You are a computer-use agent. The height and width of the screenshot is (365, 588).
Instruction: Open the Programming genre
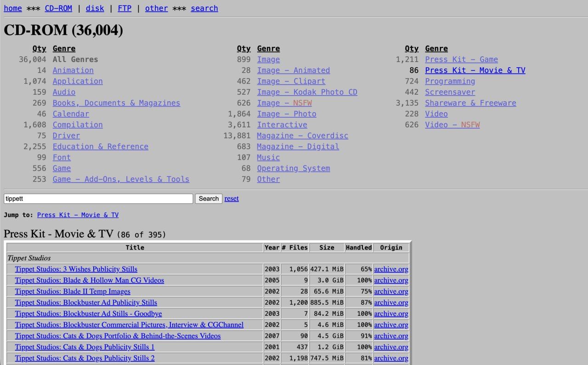pyautogui.click(x=450, y=81)
